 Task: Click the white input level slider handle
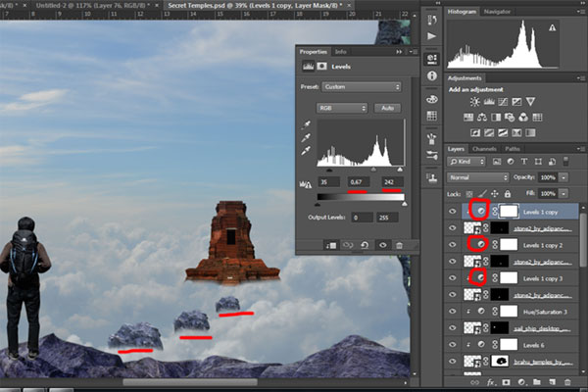pos(398,169)
